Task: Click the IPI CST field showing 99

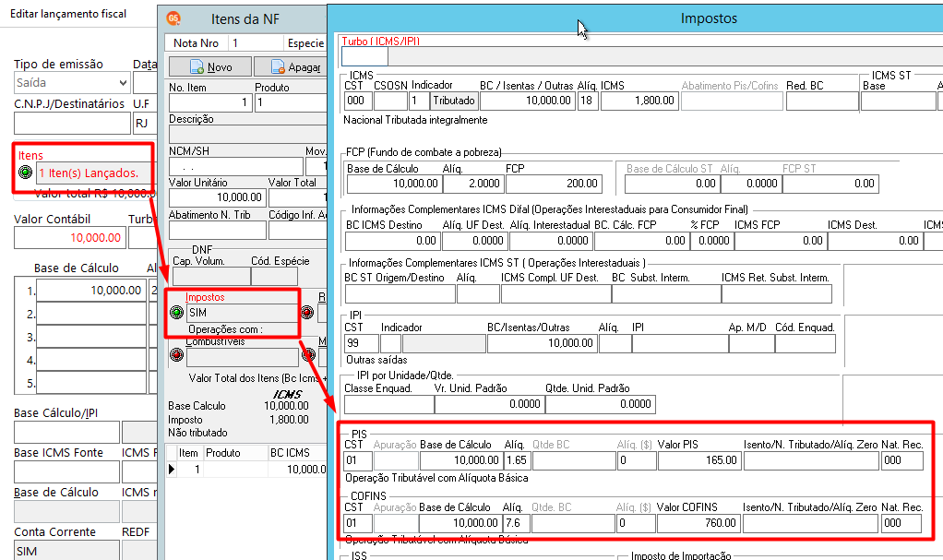Action: 362,343
